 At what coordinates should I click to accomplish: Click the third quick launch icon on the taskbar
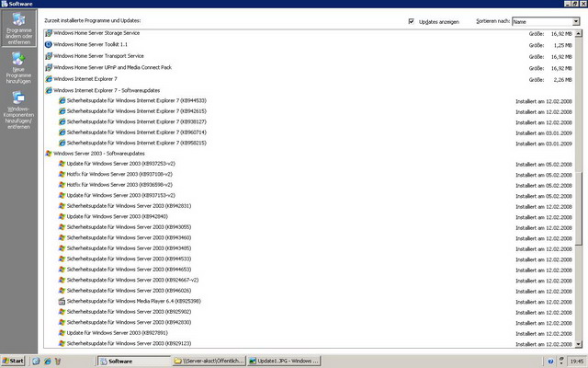[x=58, y=361]
